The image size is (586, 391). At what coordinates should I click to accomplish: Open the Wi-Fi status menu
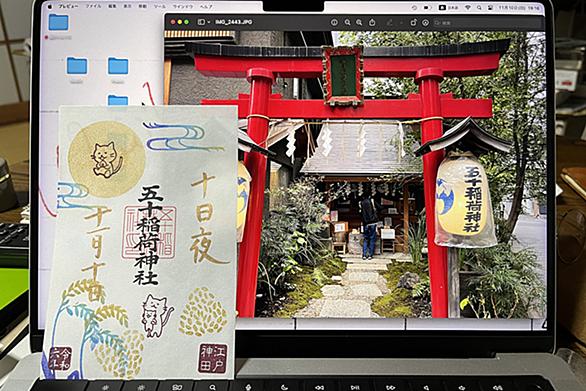point(468,7)
